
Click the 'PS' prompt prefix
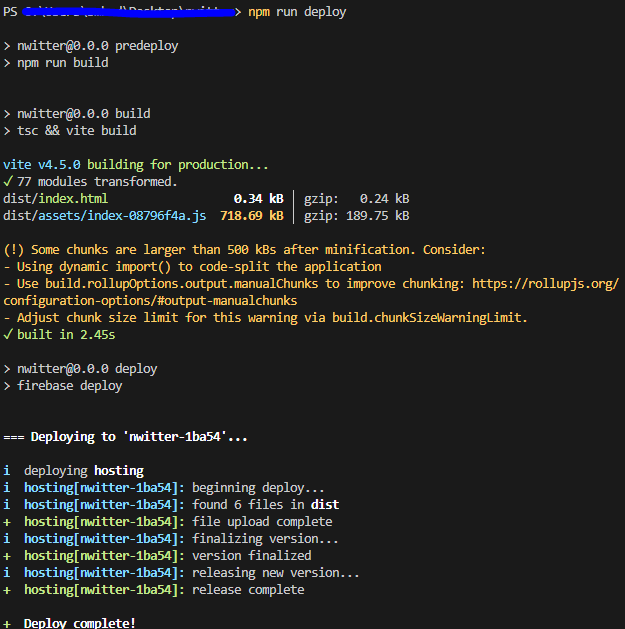10,12
